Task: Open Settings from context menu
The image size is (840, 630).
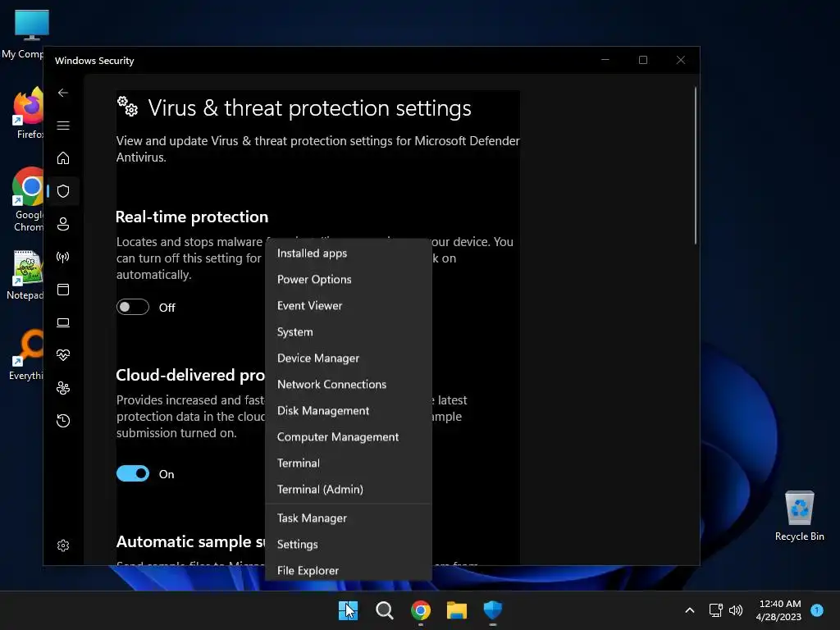Action: [x=348, y=545]
